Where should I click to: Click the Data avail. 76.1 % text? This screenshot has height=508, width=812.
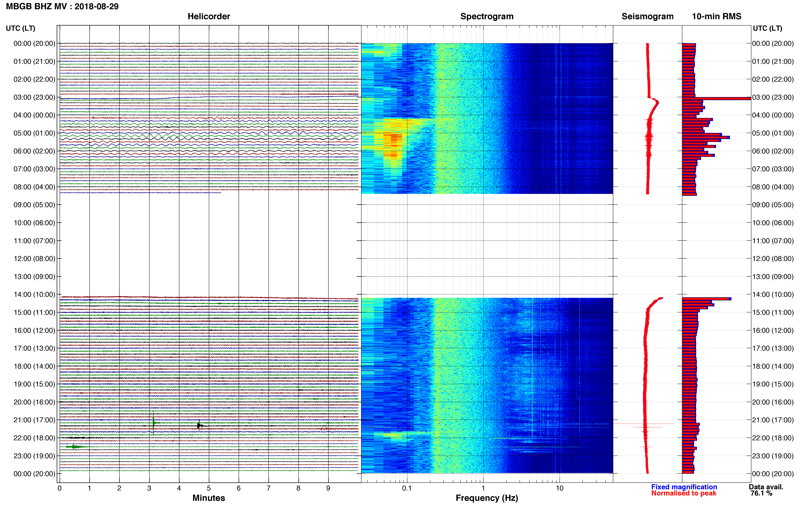(766, 490)
